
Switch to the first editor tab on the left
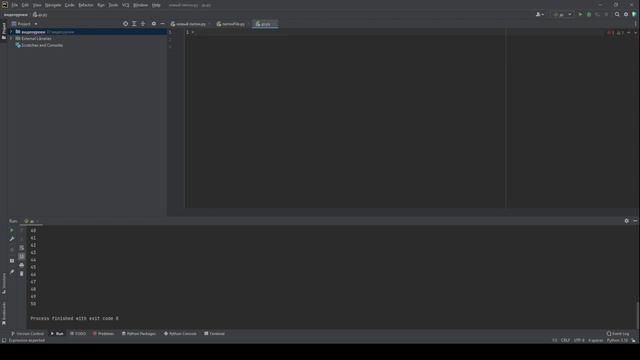pyautogui.click(x=190, y=24)
